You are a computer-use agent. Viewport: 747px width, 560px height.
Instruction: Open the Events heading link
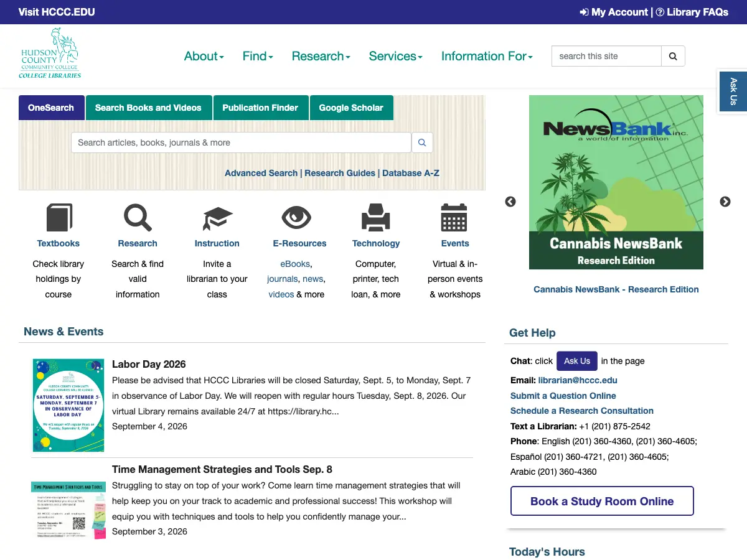pyautogui.click(x=455, y=243)
